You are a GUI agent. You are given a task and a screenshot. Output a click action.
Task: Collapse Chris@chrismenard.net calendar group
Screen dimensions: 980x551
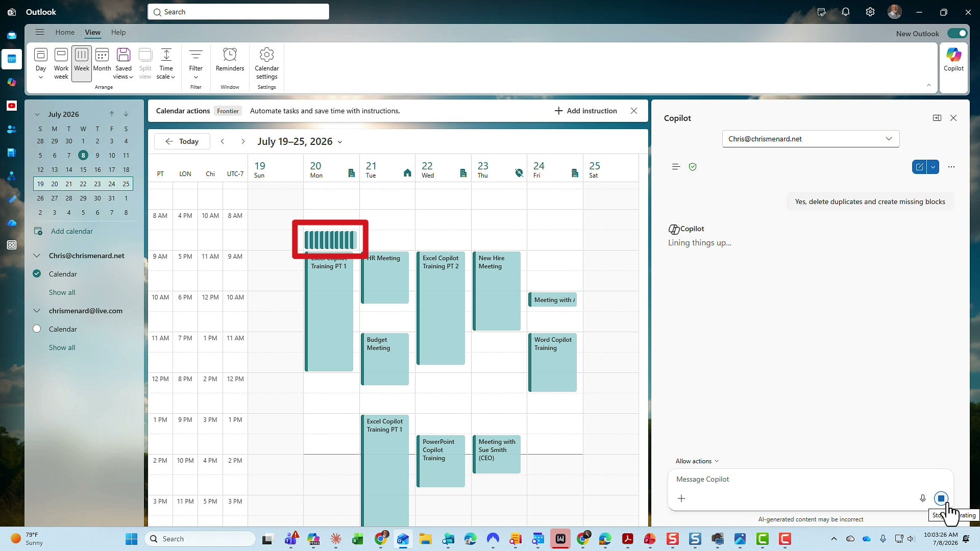point(37,256)
